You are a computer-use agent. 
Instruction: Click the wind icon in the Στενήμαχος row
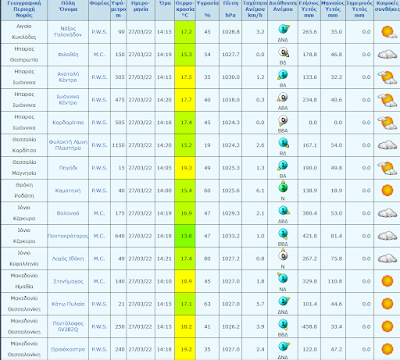tap(282, 278)
